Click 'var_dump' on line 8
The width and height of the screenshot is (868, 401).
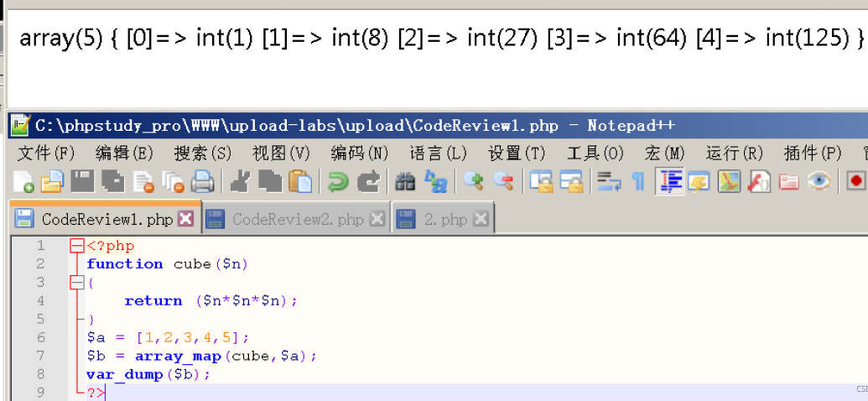[125, 374]
